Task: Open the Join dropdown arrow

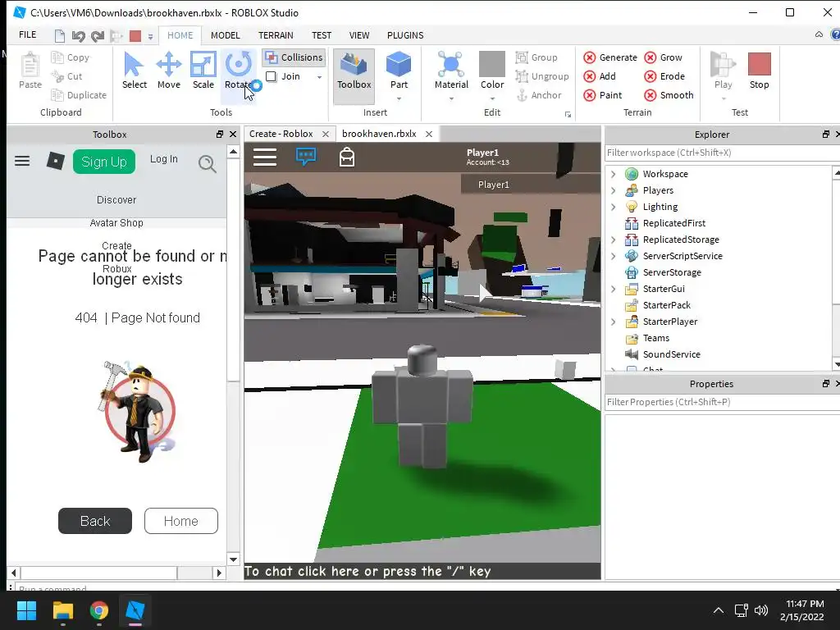Action: pos(319,77)
